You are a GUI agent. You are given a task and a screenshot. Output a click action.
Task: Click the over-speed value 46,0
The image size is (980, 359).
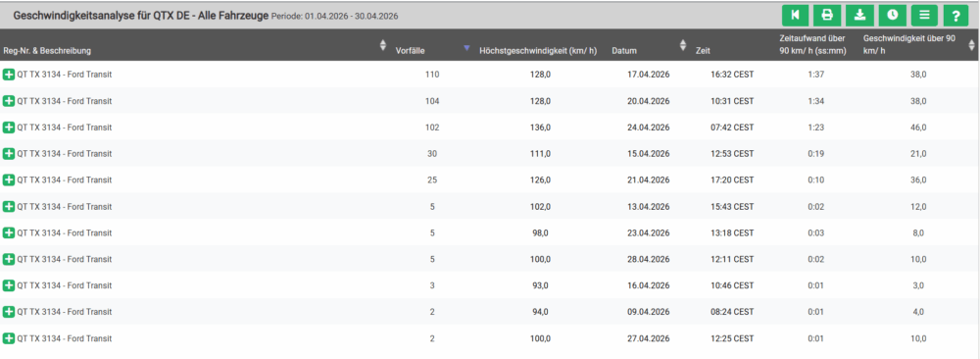(x=918, y=127)
